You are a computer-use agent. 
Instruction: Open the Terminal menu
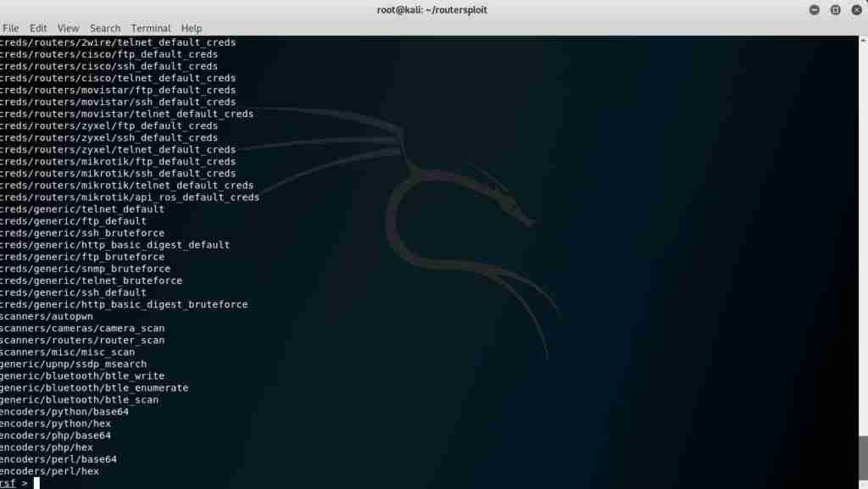(150, 27)
